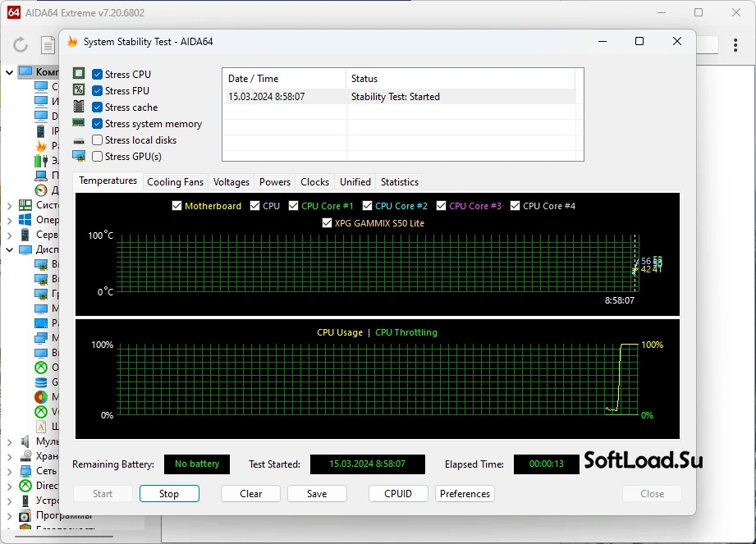Select the speaker icon of Муль node

click(x=25, y=441)
